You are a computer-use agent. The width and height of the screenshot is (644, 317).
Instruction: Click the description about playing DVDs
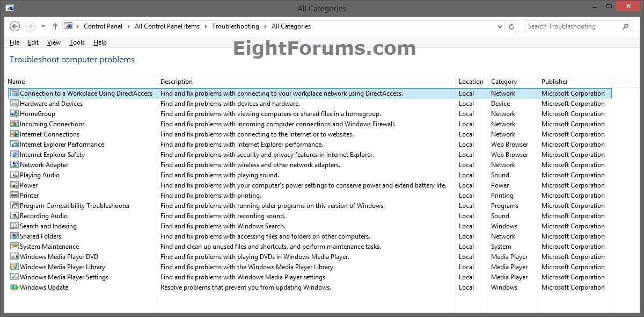click(x=255, y=257)
